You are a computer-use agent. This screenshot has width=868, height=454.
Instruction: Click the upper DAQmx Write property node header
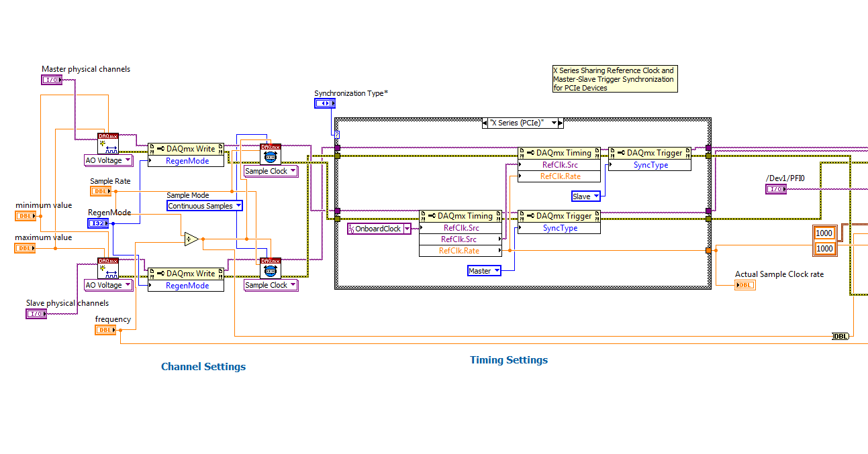[x=186, y=148]
